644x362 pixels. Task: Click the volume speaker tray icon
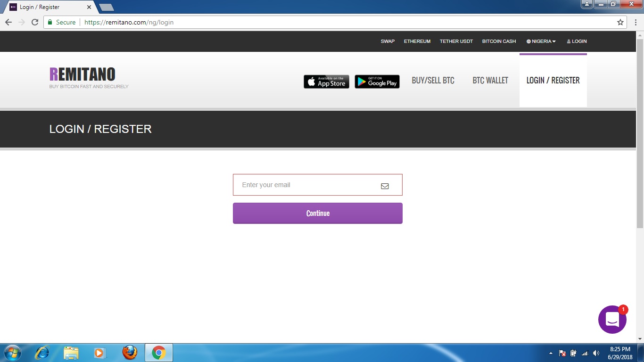click(x=596, y=353)
